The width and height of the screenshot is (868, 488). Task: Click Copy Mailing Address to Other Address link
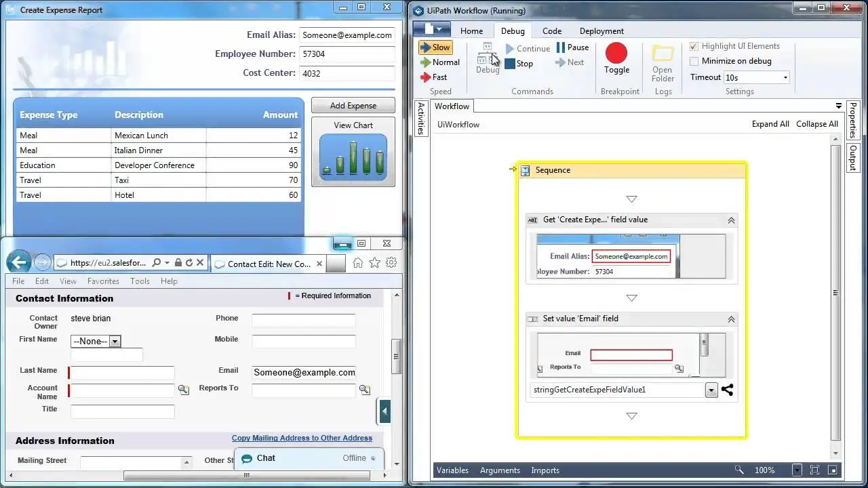(x=302, y=438)
